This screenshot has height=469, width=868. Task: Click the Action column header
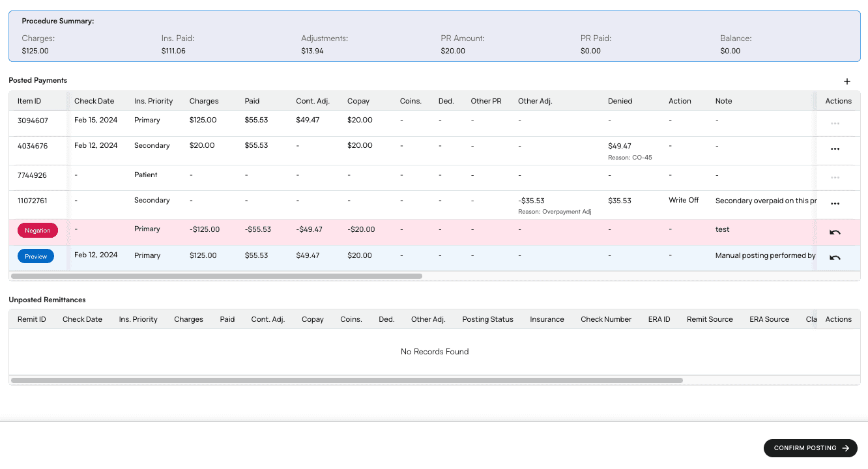click(680, 101)
